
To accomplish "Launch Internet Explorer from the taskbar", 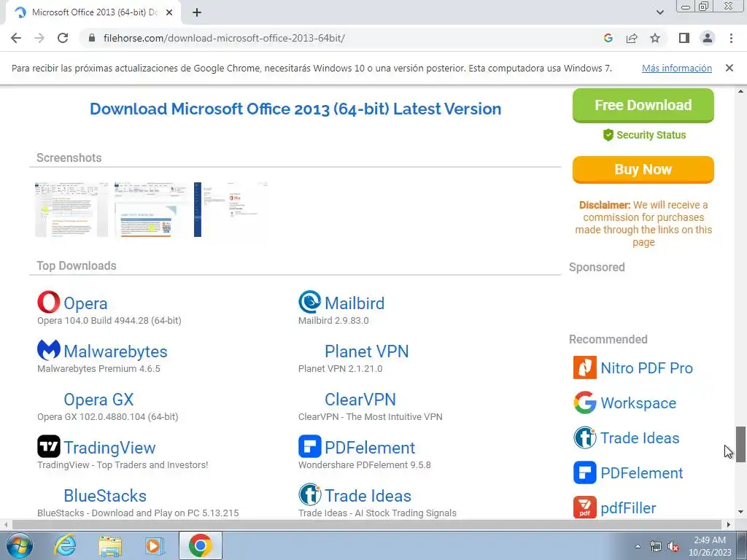I will [x=65, y=545].
